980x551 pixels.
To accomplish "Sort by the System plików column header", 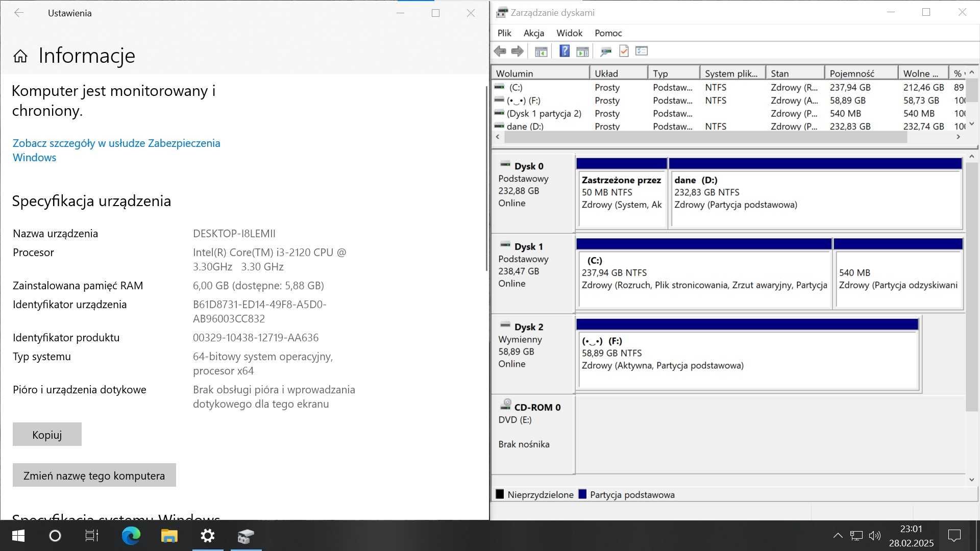I will (x=732, y=73).
